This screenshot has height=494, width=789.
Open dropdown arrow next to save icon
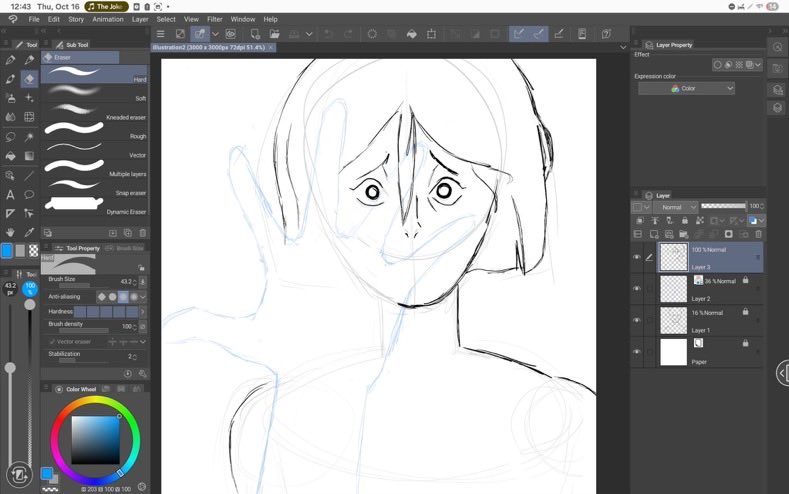point(309,34)
